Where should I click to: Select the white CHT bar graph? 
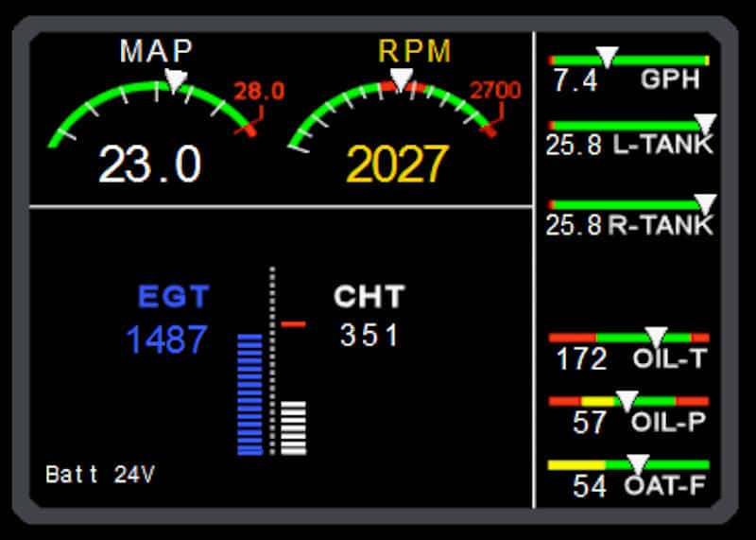tap(294, 427)
